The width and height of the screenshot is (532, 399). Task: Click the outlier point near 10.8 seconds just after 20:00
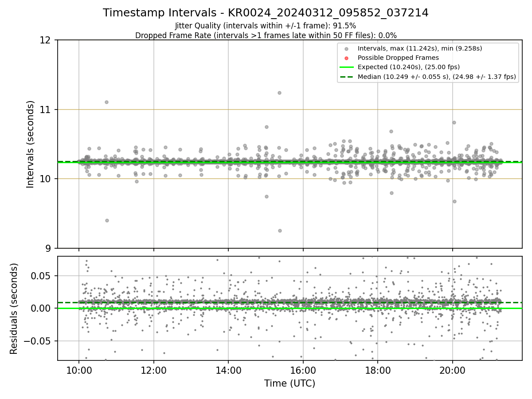[454, 122]
